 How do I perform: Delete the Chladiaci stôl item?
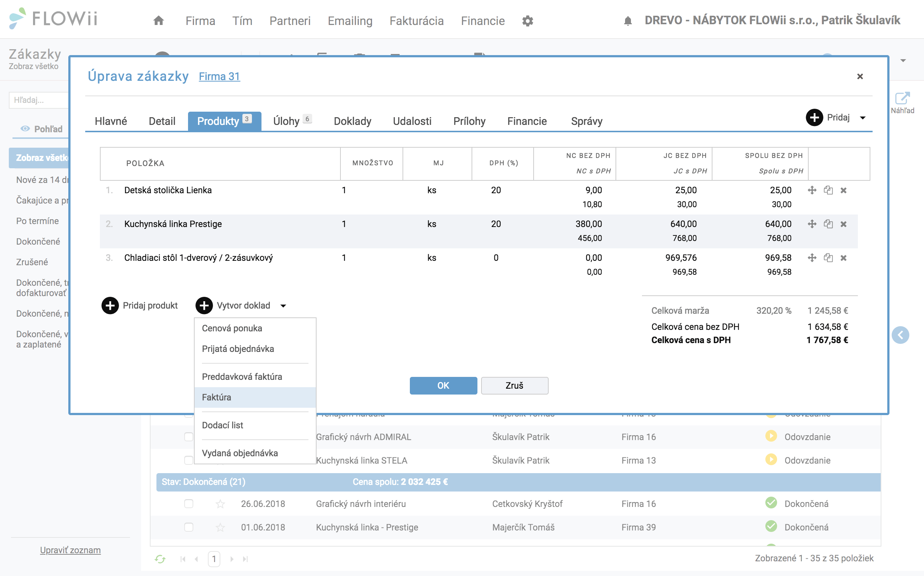(x=844, y=258)
